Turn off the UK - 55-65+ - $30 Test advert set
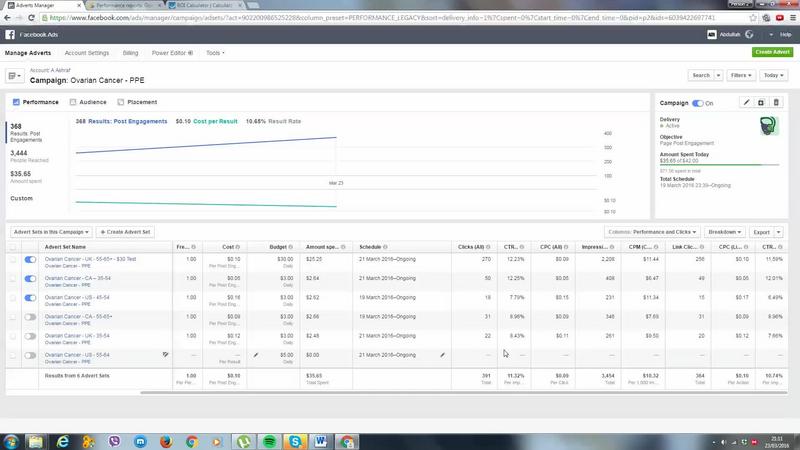The height and width of the screenshot is (450, 800). point(30,260)
